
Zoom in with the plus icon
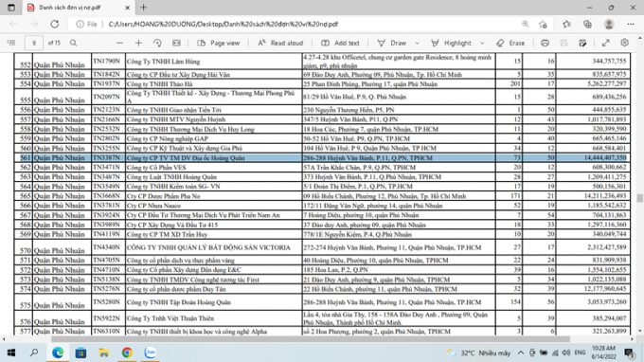[x=138, y=43]
